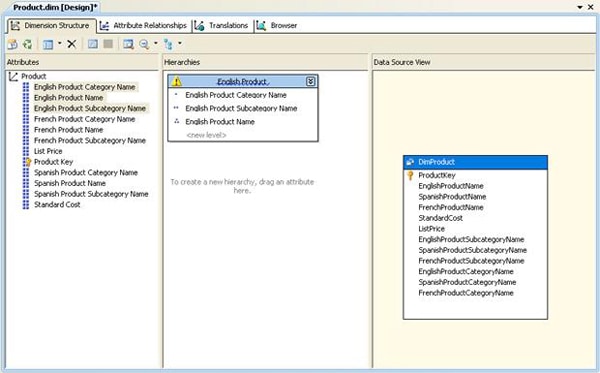Select the FrenchProductSubcategoryName column
The height and width of the screenshot is (373, 600).
471,261
